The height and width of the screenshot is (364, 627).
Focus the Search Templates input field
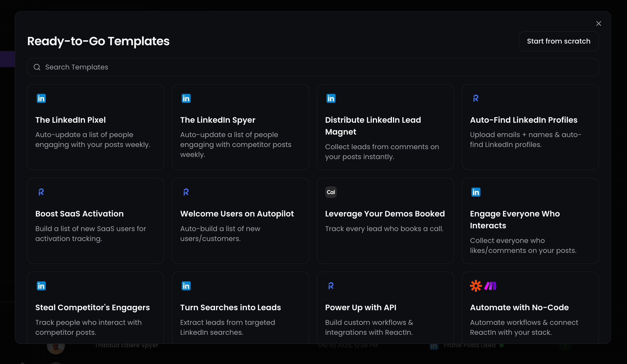(x=313, y=67)
